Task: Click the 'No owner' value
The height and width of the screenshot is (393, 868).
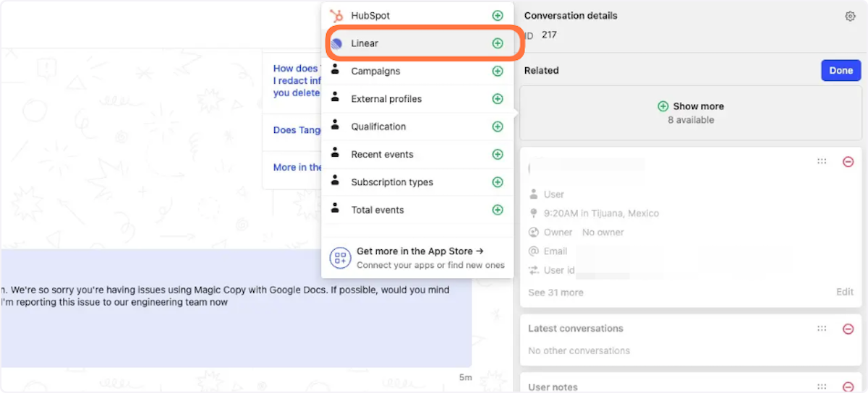Action: tap(603, 233)
